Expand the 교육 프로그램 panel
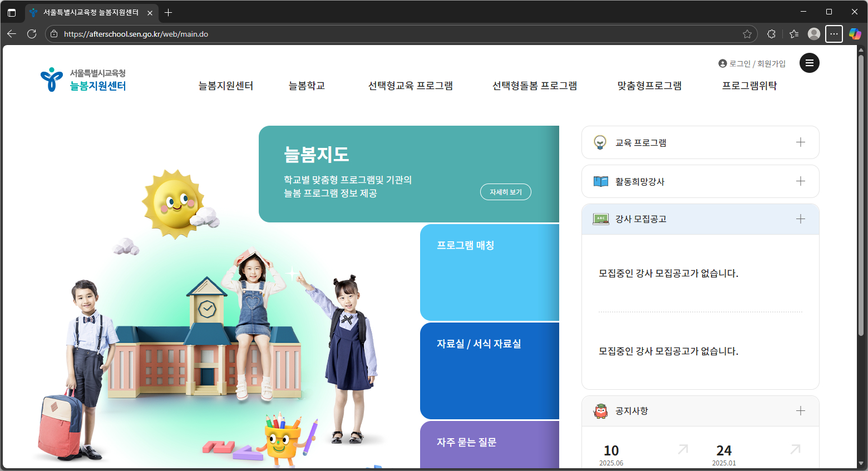868x471 pixels. pos(801,142)
